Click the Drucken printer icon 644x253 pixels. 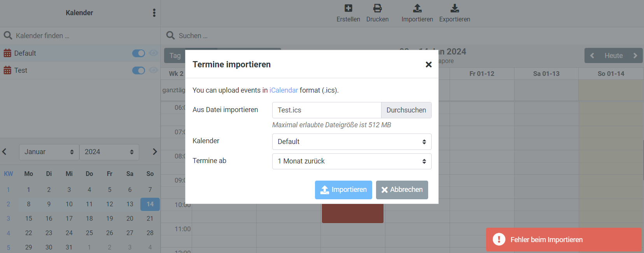pyautogui.click(x=377, y=8)
